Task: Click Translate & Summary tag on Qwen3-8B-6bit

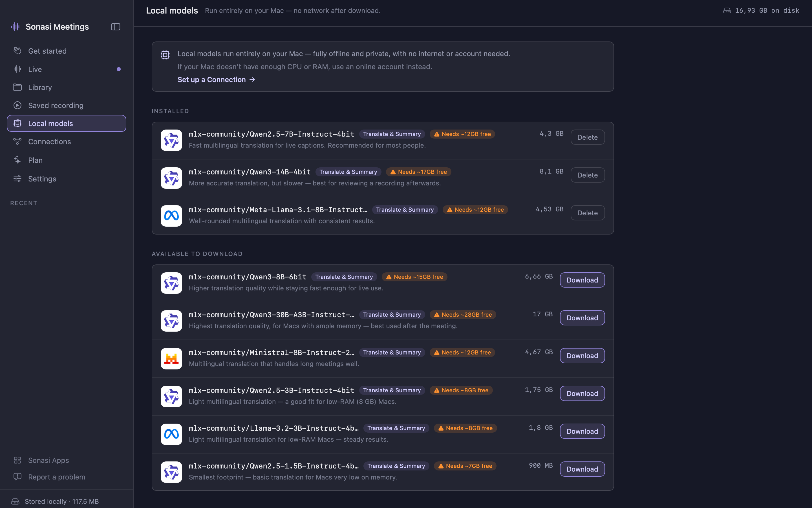Action: pos(344,277)
